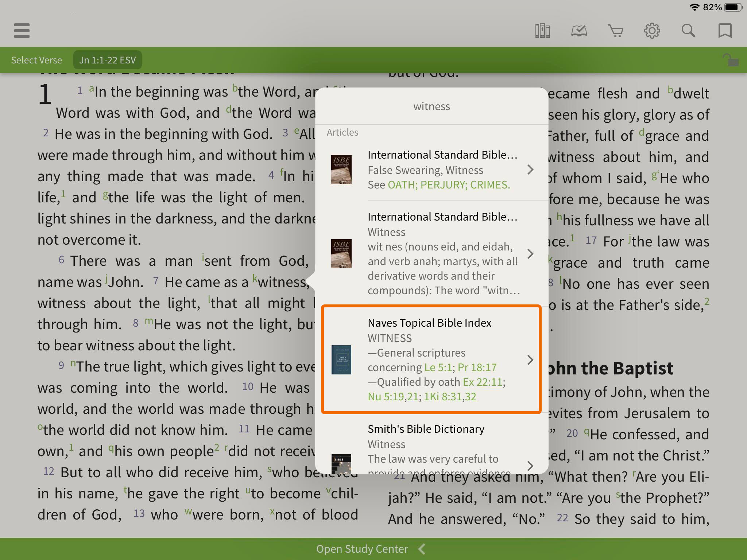This screenshot has width=747, height=560.
Task: Open the Jn 1:1-22 ESV reference selector
Action: (108, 60)
